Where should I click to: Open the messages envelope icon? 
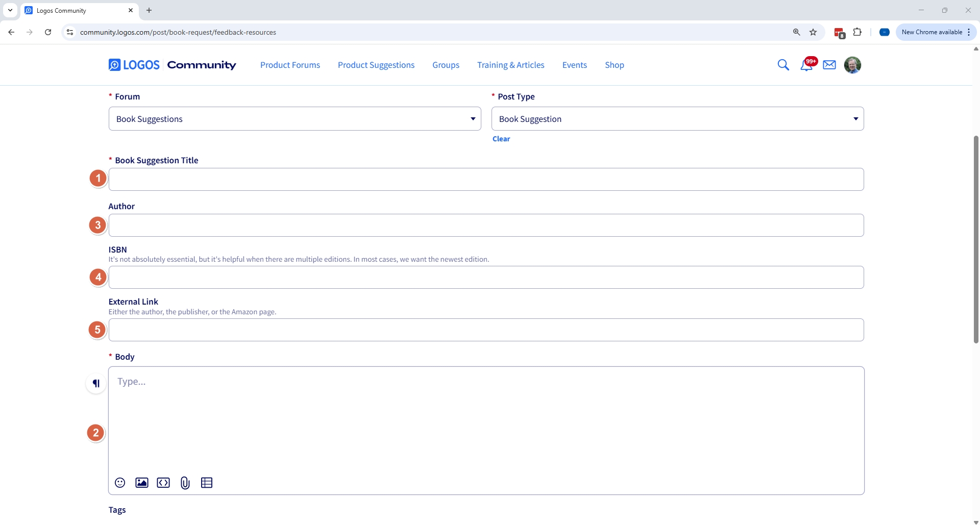[x=829, y=65]
